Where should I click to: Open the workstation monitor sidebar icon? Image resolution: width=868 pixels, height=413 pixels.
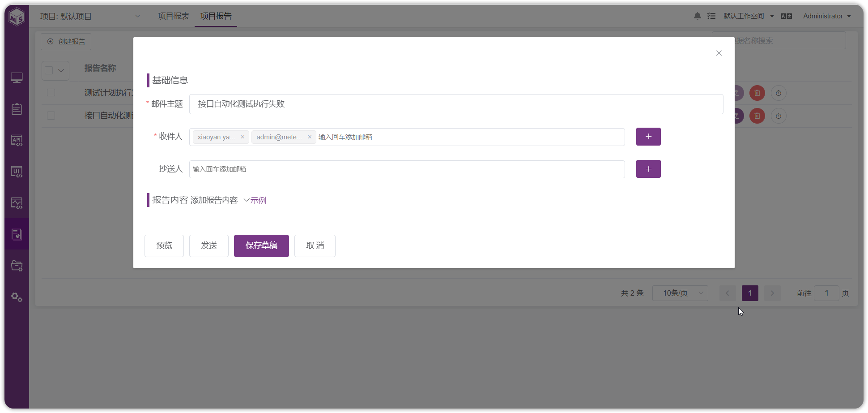(x=17, y=78)
